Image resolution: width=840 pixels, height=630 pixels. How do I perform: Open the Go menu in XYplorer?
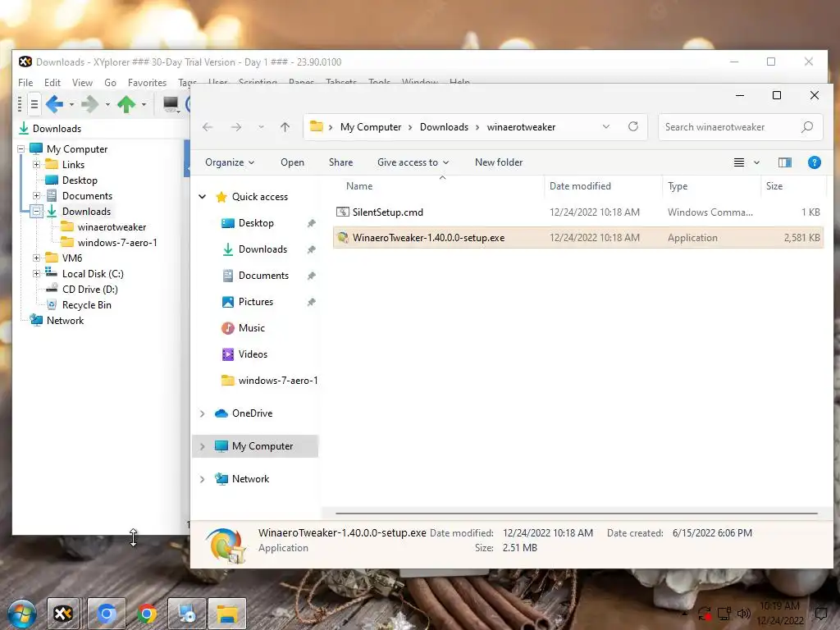click(111, 83)
